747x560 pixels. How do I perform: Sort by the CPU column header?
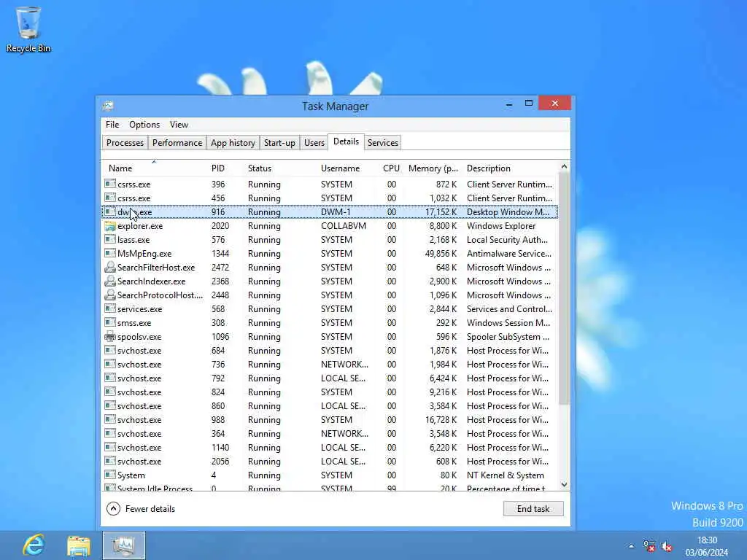click(391, 168)
